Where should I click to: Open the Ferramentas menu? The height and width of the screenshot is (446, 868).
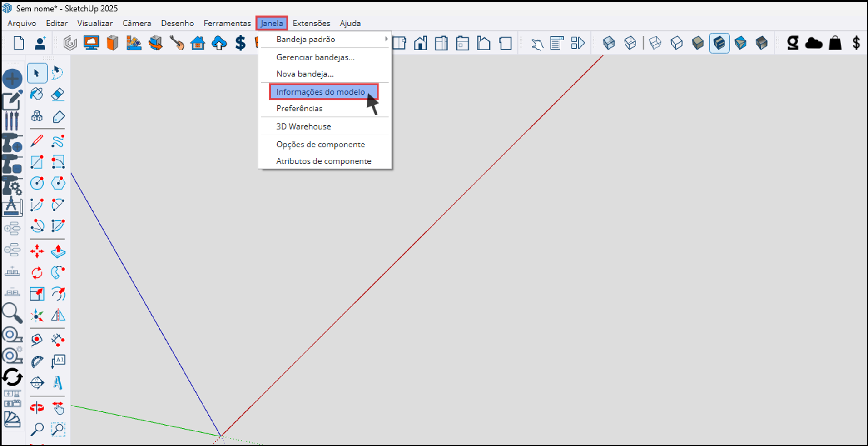pos(227,23)
